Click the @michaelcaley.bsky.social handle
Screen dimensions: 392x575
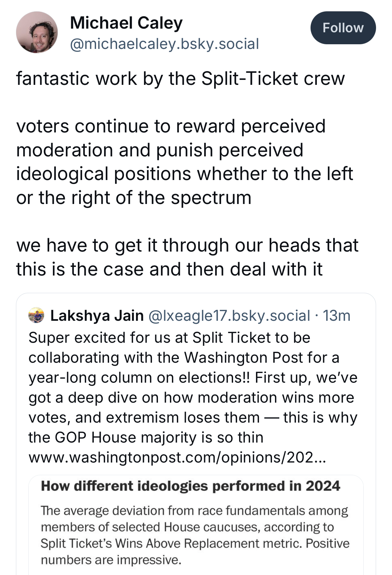164,44
